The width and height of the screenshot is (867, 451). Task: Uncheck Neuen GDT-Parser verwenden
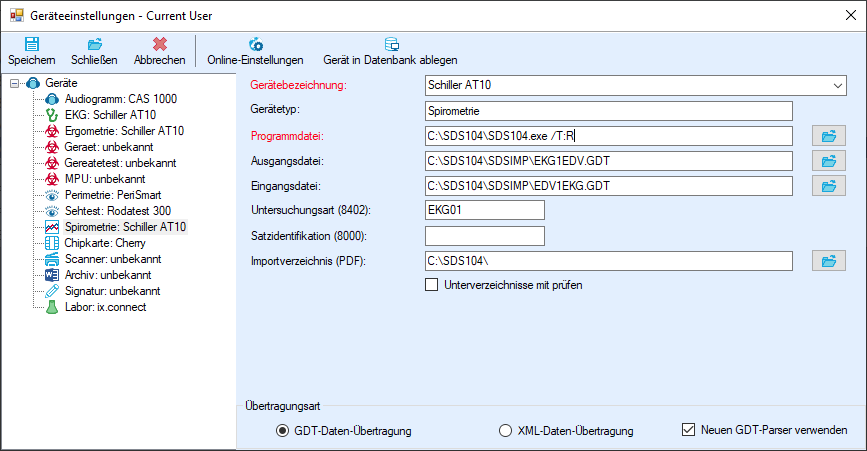click(x=688, y=429)
